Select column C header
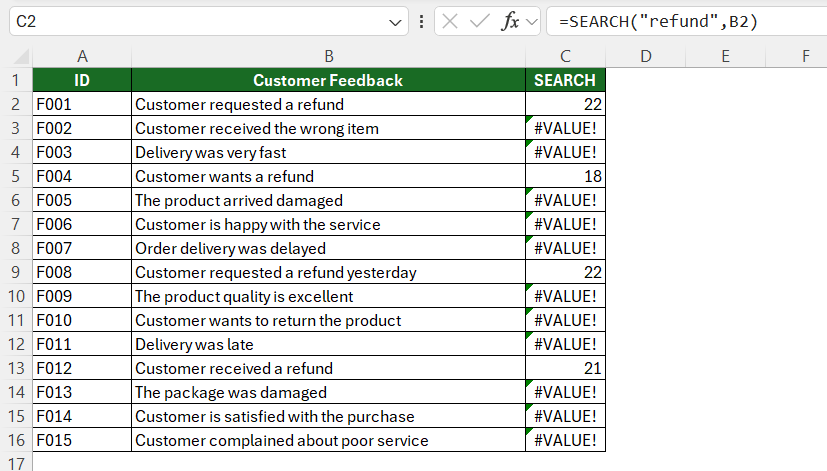The image size is (827, 471). (x=565, y=56)
